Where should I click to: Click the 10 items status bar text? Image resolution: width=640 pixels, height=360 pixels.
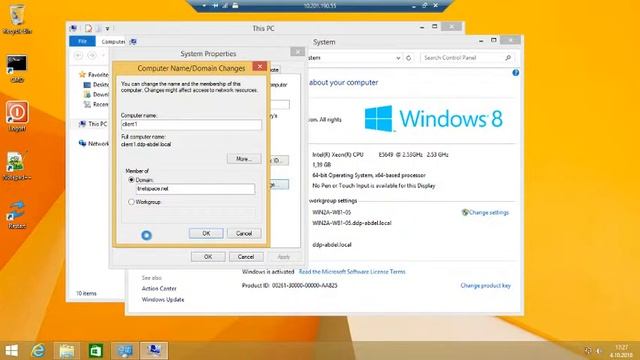86,293
